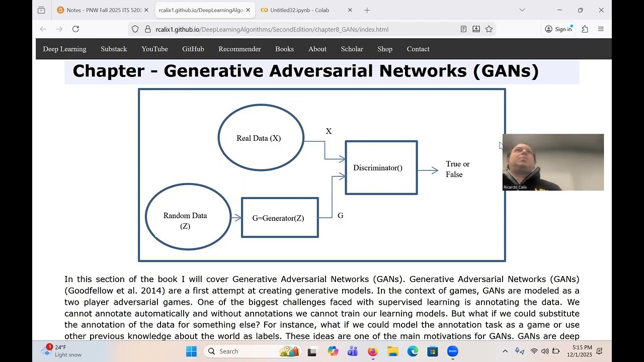Close the Notes - PNW Fall 2025 tab
Image resolution: width=644 pixels, height=362 pixels.
click(146, 10)
